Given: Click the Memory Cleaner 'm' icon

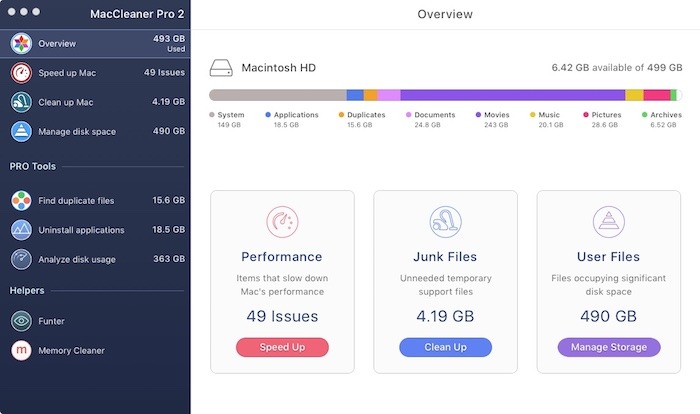Looking at the screenshot, I should 21,351.
